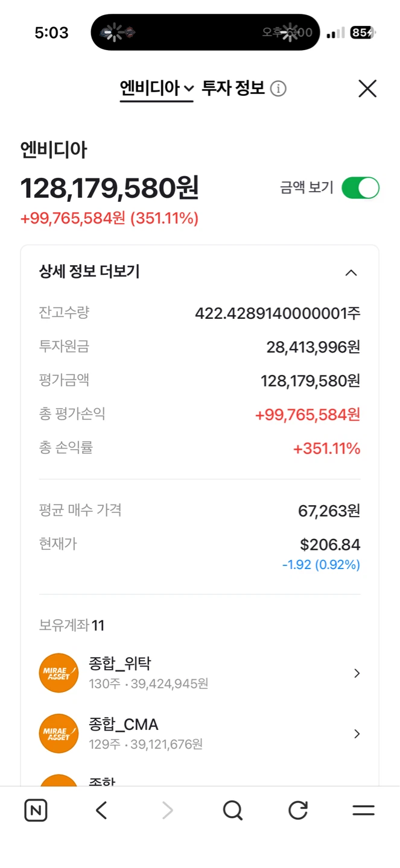Open the 종합_CMA account chevron

click(x=357, y=734)
